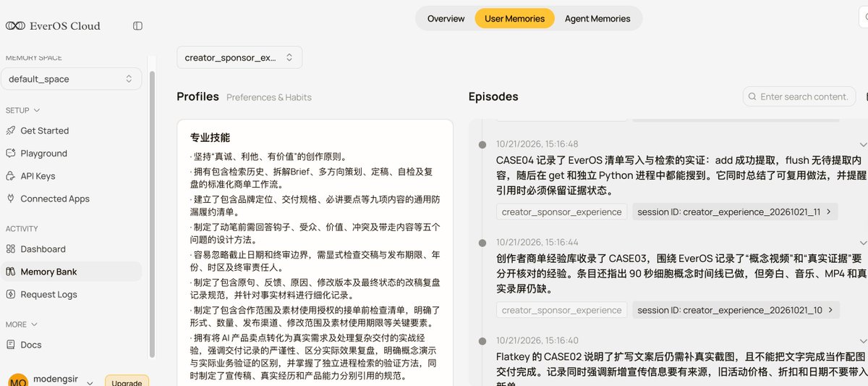
Task: Click the Get Started rocket icon
Action: pos(10,131)
